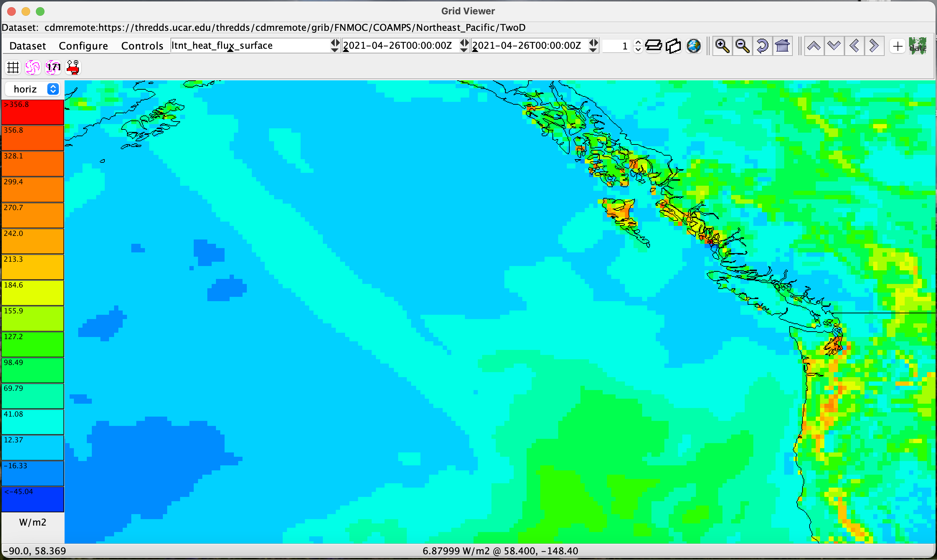Toggle the show grid lines button
The width and height of the screenshot is (937, 560).
click(13, 67)
